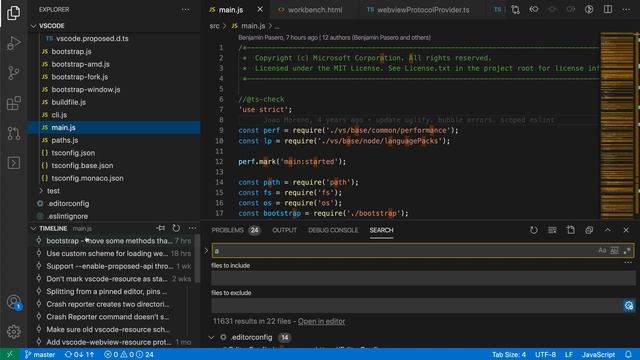Open bootstrap-window.js in the explorer

click(x=114, y=89)
